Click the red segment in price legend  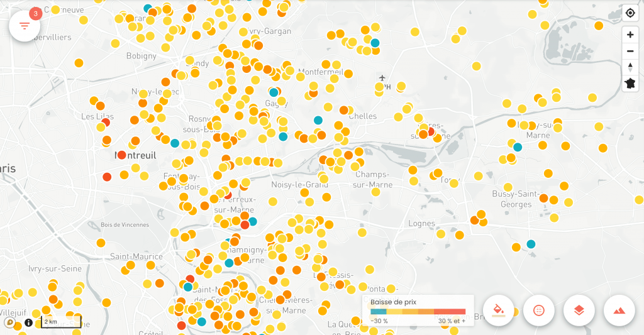click(x=457, y=312)
